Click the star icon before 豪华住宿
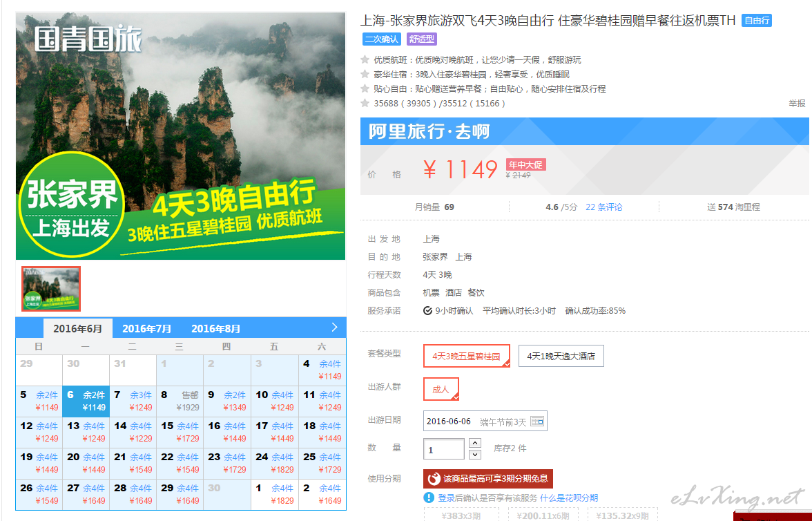812x521 pixels. click(365, 74)
